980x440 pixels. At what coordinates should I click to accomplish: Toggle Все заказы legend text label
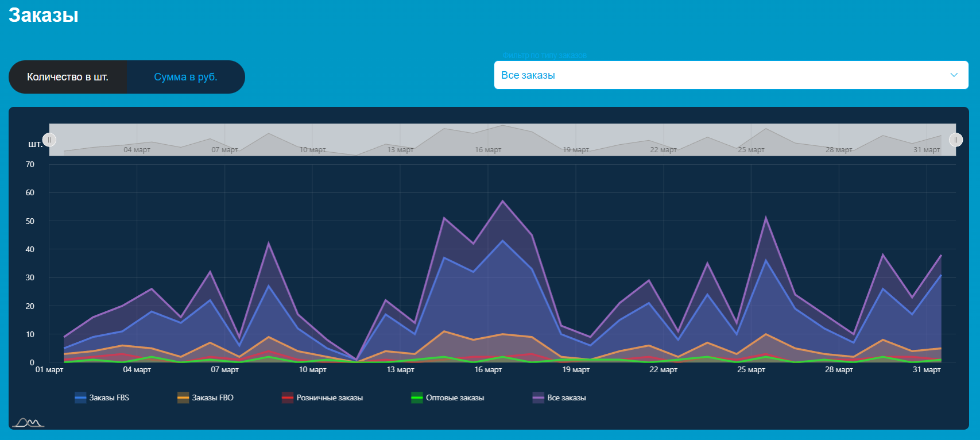[x=567, y=397]
